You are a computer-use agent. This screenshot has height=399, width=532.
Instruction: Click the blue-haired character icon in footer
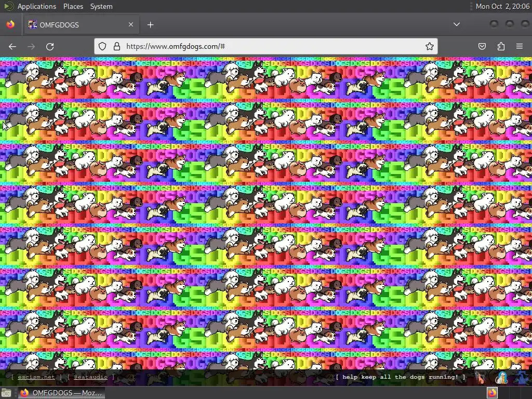[502, 377]
